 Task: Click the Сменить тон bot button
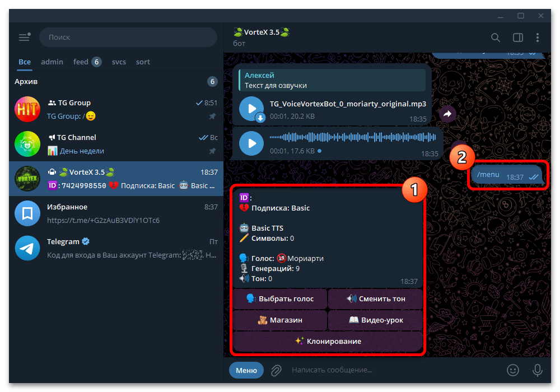376,299
